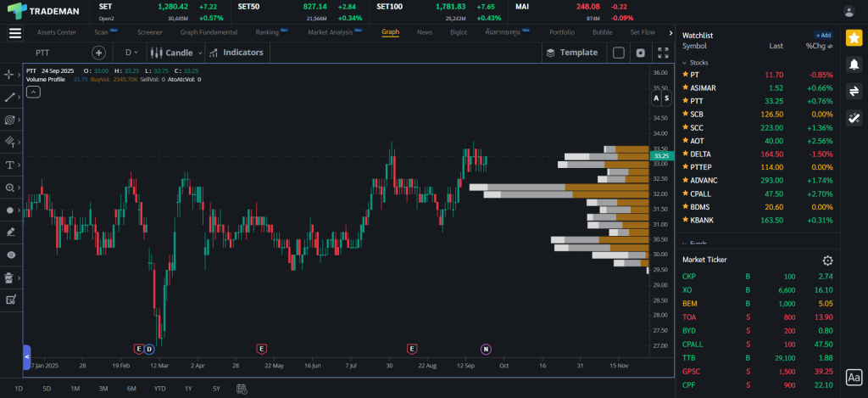Switch to the Portfolio tab
Viewport: 868px width, 398px height.
pyautogui.click(x=562, y=32)
